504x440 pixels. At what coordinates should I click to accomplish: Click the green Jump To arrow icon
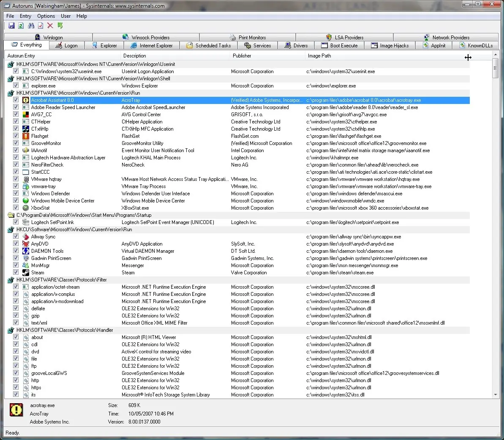tap(60, 26)
